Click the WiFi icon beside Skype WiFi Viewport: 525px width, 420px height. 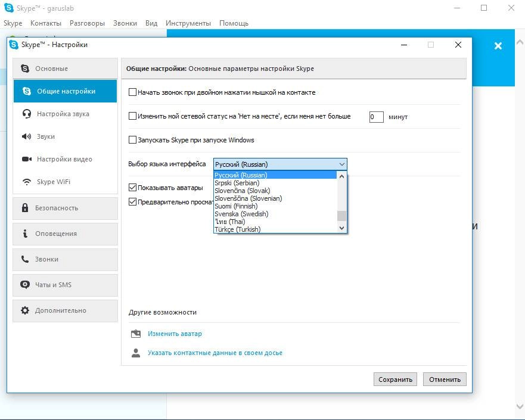[x=26, y=182]
